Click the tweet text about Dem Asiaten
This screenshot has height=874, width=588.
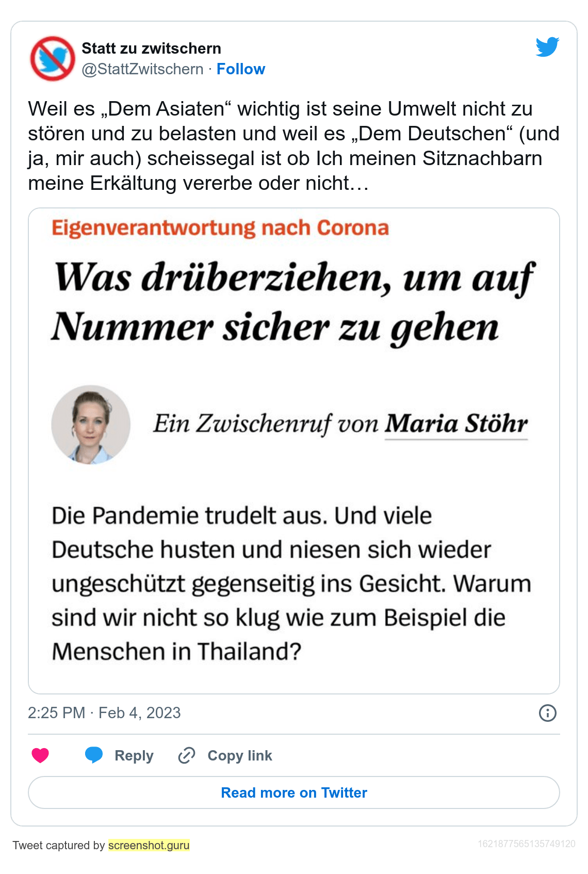pyautogui.click(x=293, y=145)
